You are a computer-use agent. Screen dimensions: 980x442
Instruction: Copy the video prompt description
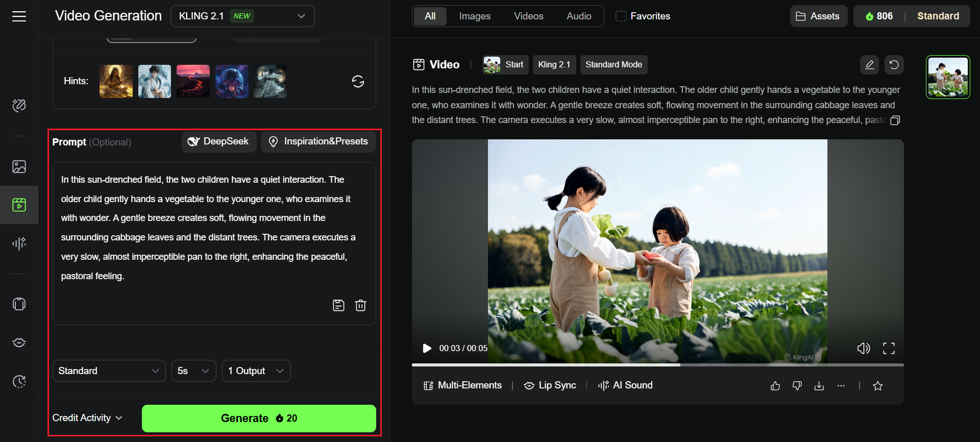[895, 120]
